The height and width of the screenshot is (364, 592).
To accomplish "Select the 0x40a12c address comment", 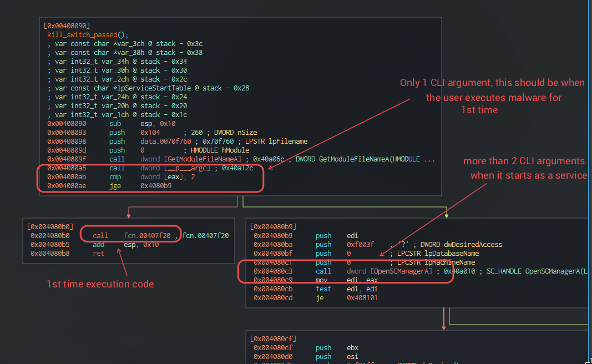I will coord(237,168).
